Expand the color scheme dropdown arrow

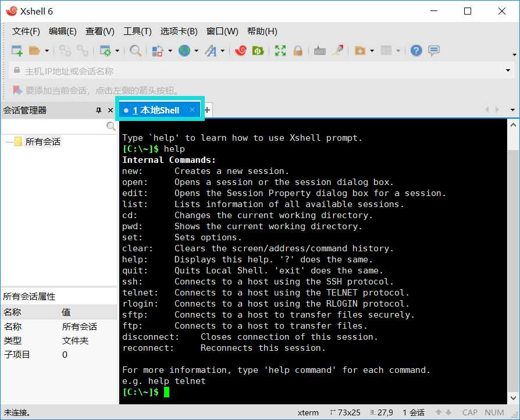point(170,51)
